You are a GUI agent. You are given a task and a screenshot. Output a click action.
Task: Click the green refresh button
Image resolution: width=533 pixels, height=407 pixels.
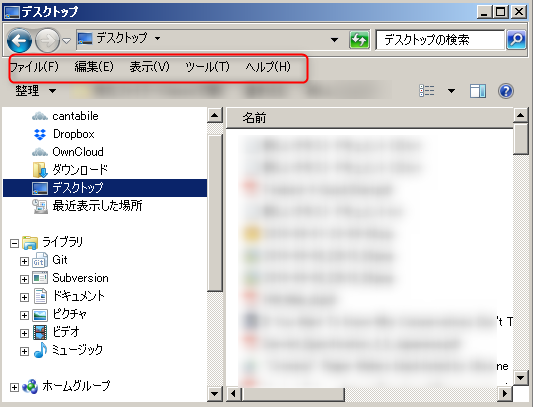coord(359,40)
